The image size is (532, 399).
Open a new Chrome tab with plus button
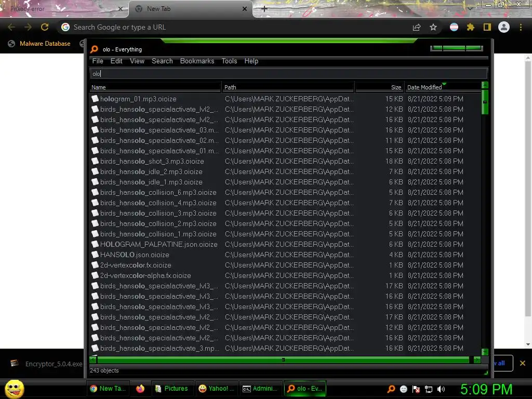(264, 9)
